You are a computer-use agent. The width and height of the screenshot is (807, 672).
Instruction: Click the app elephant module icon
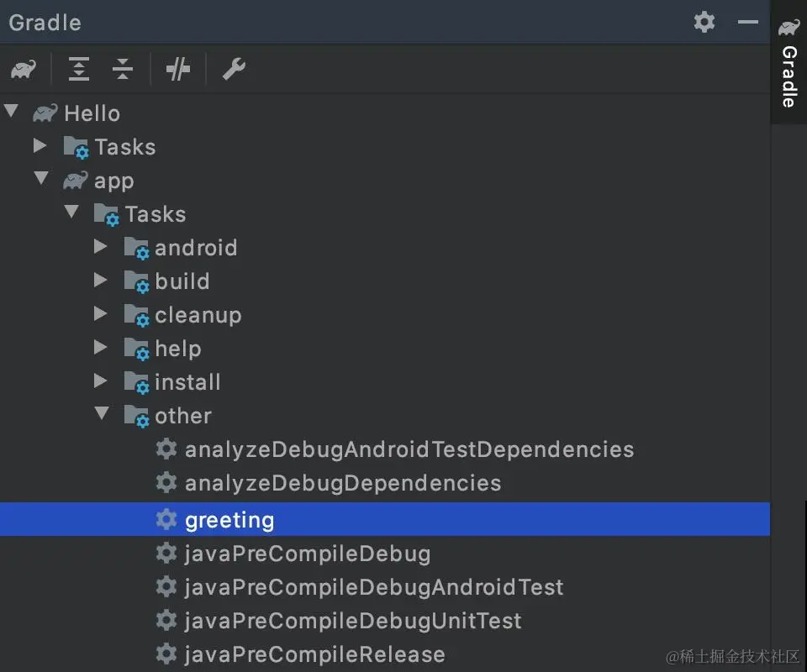tap(75, 181)
